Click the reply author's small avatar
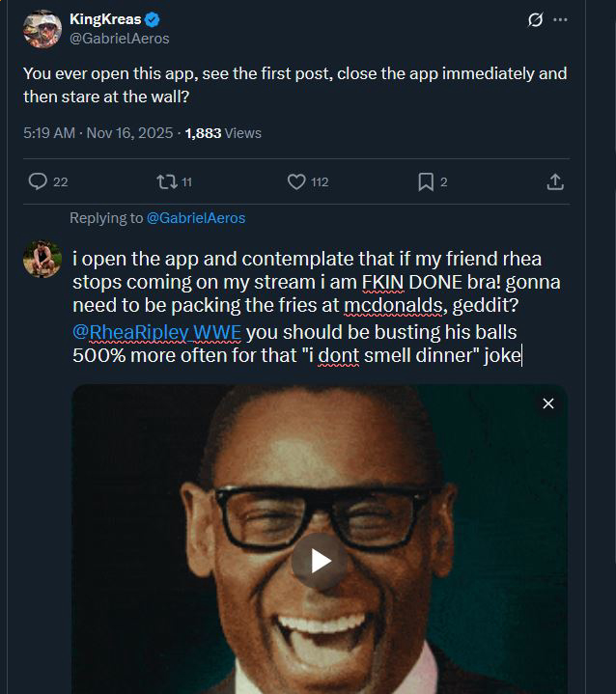The image size is (616, 694). (41, 259)
